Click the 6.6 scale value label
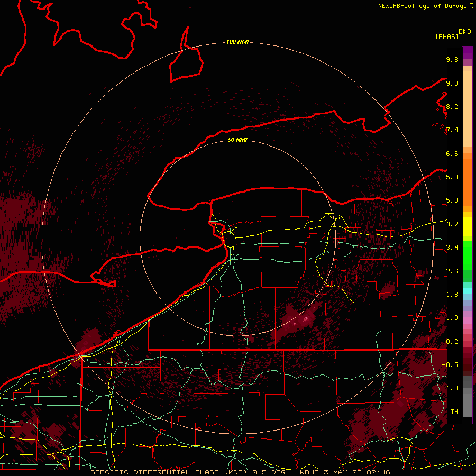 coord(452,153)
